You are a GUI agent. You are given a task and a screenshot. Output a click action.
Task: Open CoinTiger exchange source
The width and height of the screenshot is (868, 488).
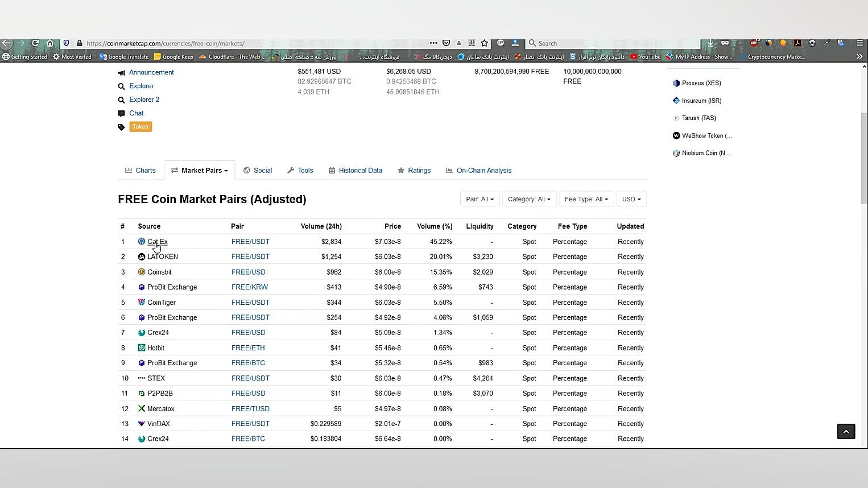[x=162, y=303]
